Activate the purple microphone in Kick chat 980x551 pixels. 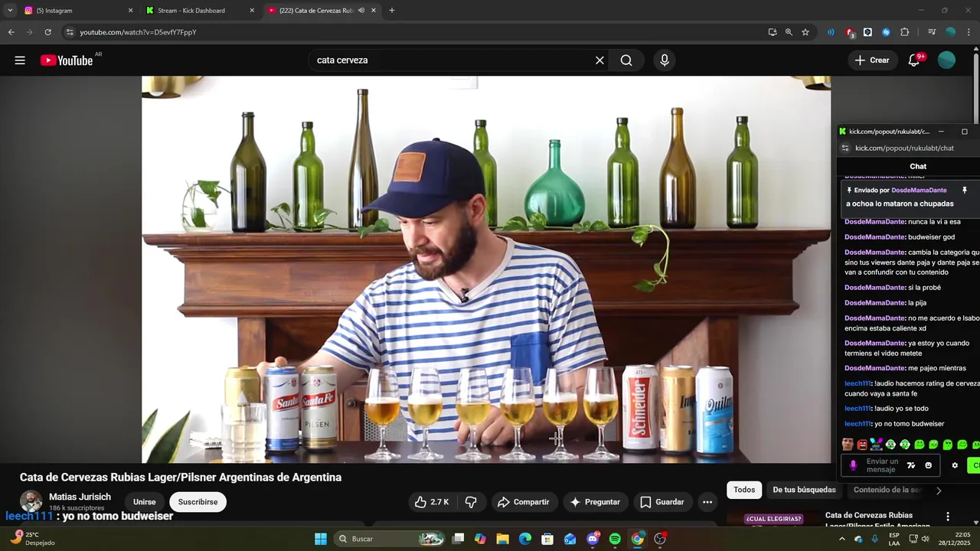click(x=853, y=465)
